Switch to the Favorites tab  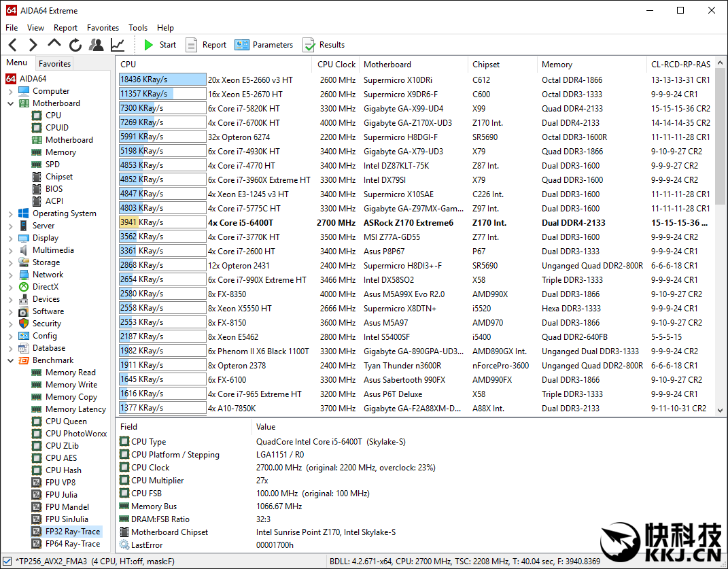pyautogui.click(x=54, y=64)
